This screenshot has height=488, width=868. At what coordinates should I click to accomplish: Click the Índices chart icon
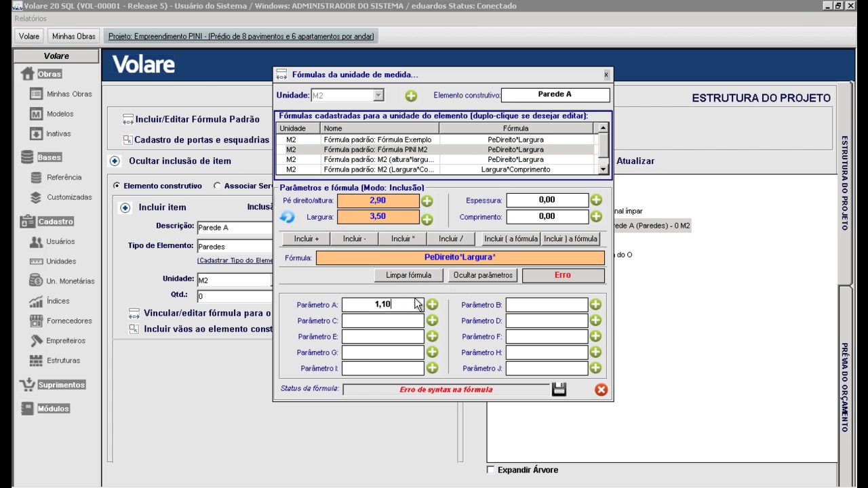click(36, 301)
